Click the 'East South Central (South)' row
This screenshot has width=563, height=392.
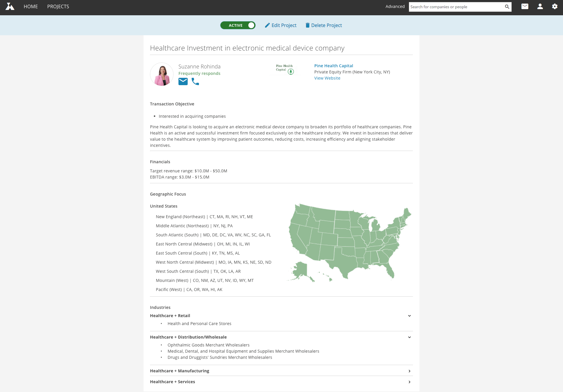click(x=198, y=253)
